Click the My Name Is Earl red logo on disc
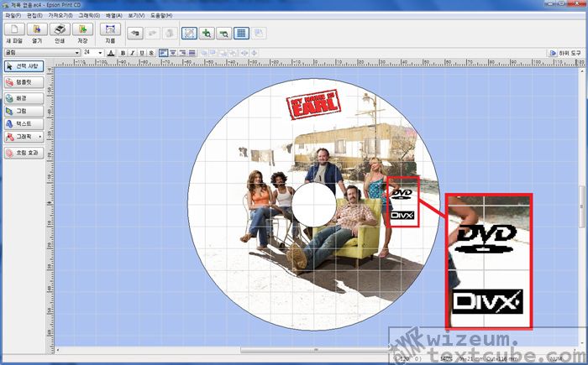Viewport: 588px width, 365px height. (x=313, y=105)
